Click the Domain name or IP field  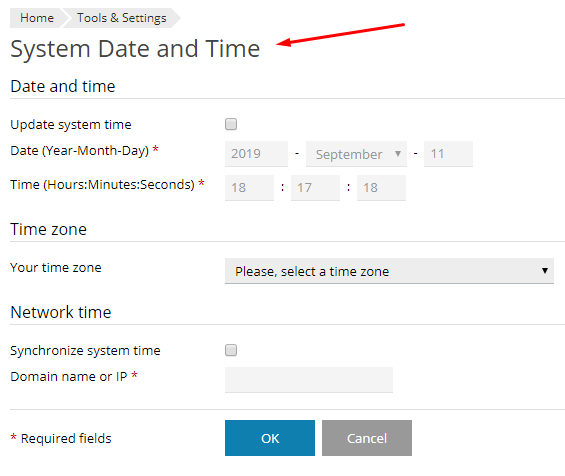click(x=309, y=380)
